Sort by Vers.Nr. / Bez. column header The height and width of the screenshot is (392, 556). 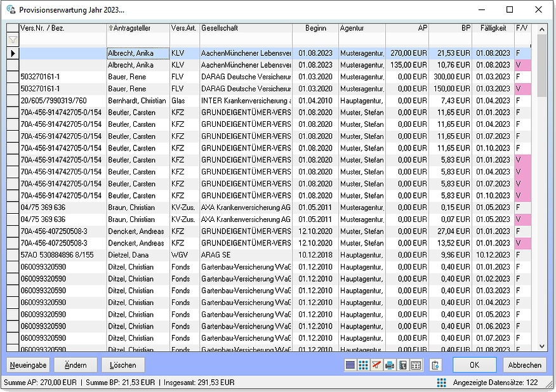[x=63, y=28]
